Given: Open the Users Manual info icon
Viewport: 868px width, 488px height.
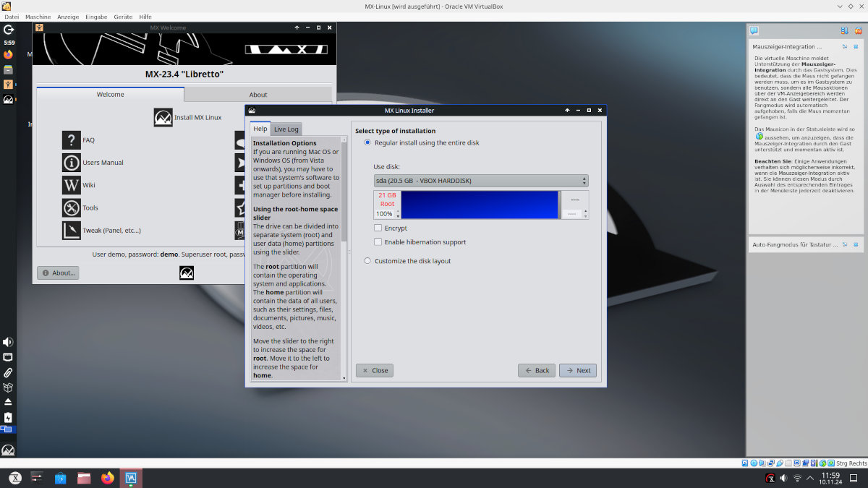Looking at the screenshot, I should coord(71,163).
